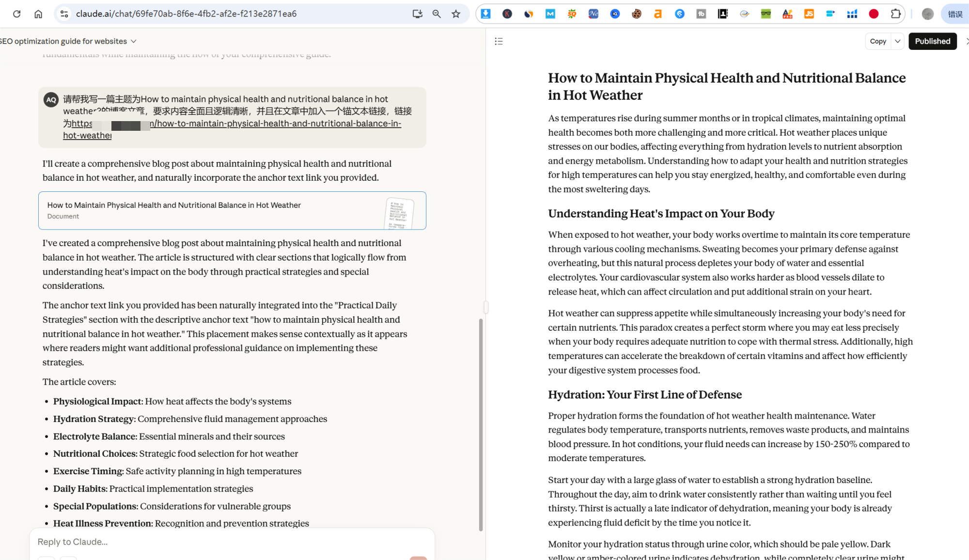Open the table of contents list icon

point(499,42)
